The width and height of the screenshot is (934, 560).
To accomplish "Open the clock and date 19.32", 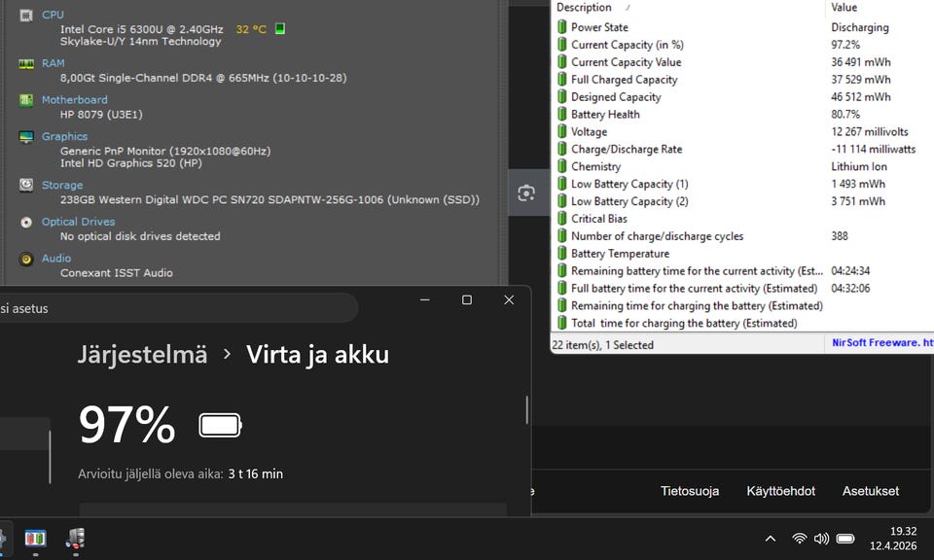I will pyautogui.click(x=892, y=538).
